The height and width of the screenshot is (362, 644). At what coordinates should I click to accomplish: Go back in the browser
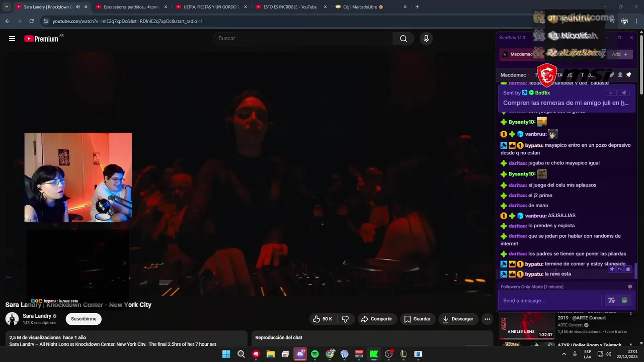click(7, 21)
